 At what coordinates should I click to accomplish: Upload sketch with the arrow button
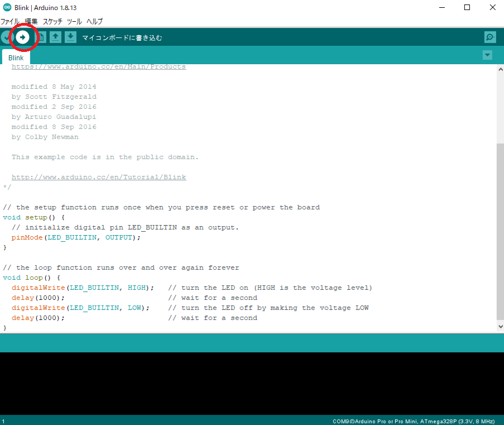(22, 37)
